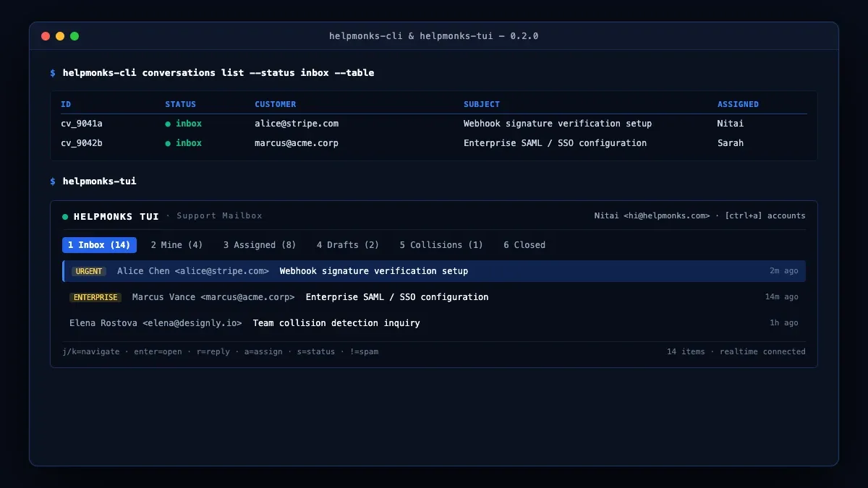The image size is (868, 488).
Task: Click assignee Nitai in the table
Action: point(731,124)
